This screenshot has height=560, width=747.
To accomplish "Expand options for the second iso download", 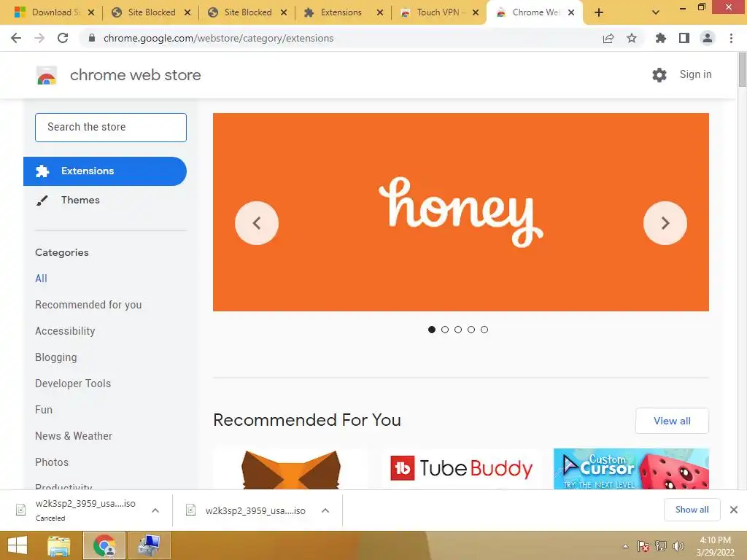I will pos(325,510).
